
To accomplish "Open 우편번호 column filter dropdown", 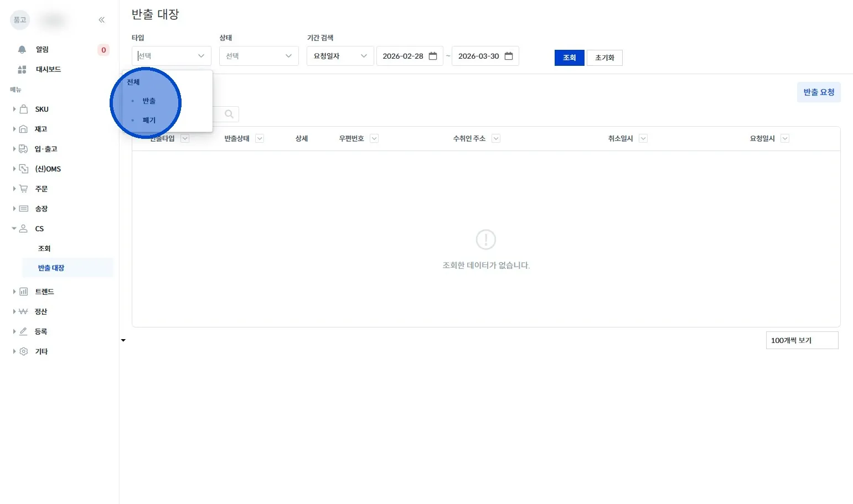I will (x=374, y=138).
